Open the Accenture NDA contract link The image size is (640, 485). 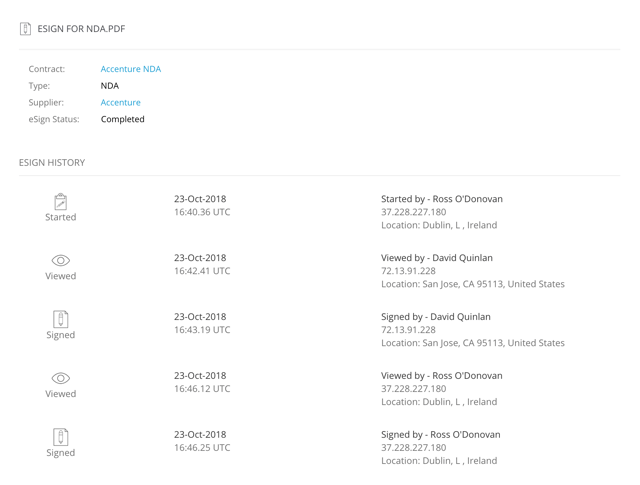click(130, 69)
